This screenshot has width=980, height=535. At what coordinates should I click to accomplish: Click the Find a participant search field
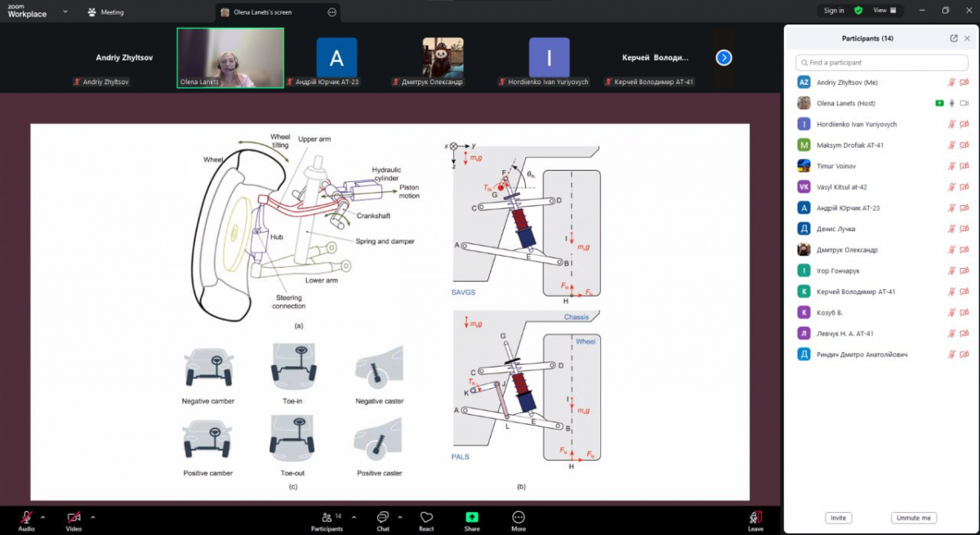(882, 62)
